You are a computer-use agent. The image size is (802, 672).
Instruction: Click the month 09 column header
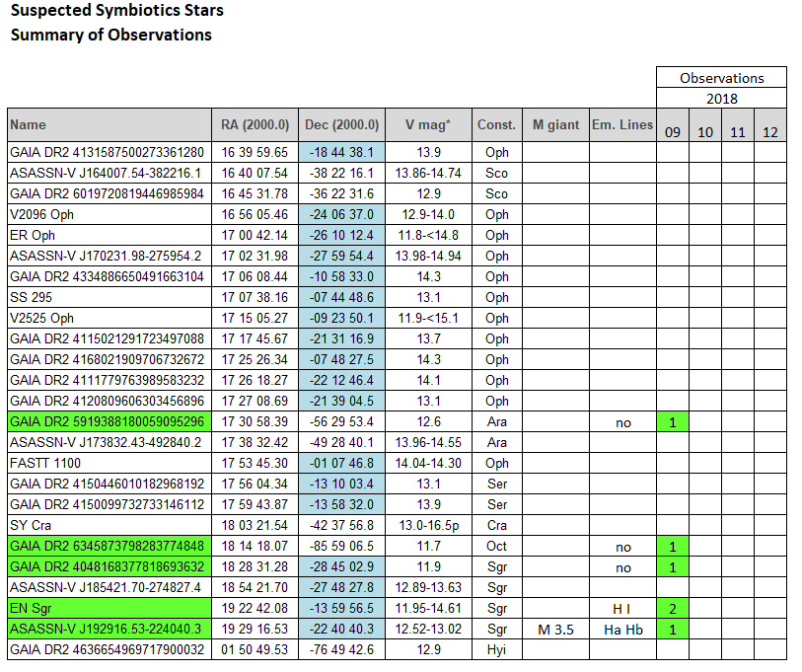(x=673, y=132)
